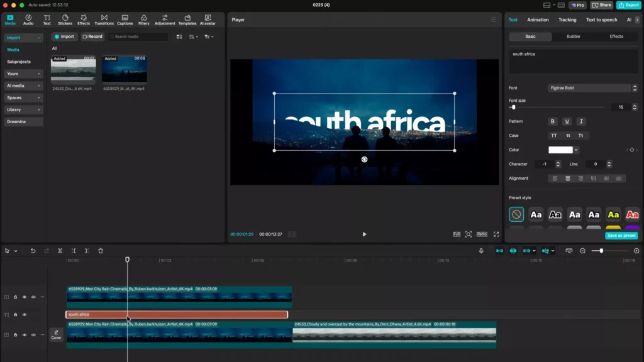The height and width of the screenshot is (362, 644).
Task: Click the split clip tool in timeline toolbar
Action: [60, 251]
